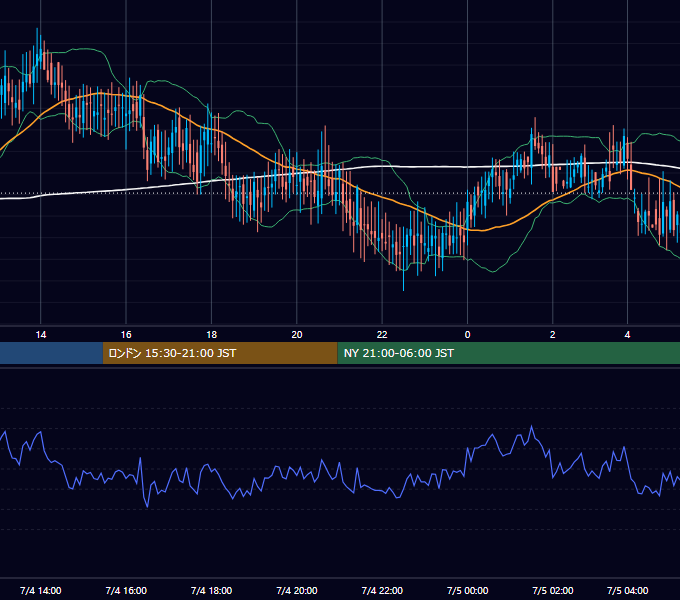The height and width of the screenshot is (600, 680).
Task: Click the 7/5 02:00 date label
Action: click(x=552, y=590)
